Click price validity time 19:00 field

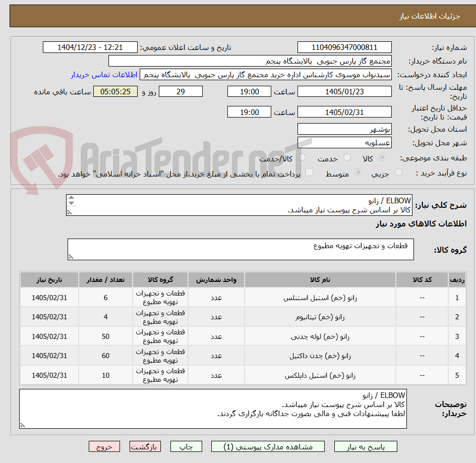[249, 112]
